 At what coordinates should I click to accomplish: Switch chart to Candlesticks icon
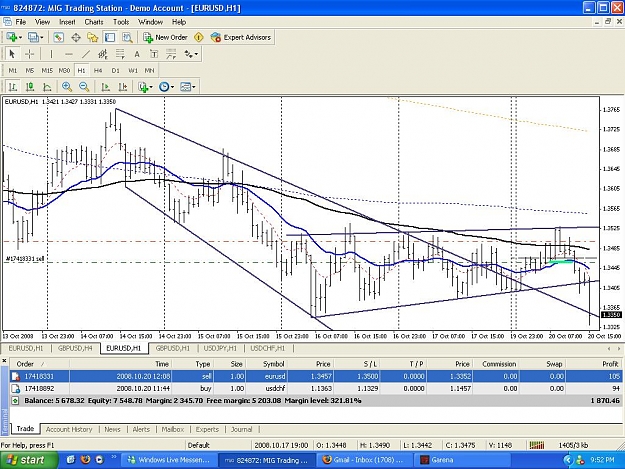(x=30, y=86)
